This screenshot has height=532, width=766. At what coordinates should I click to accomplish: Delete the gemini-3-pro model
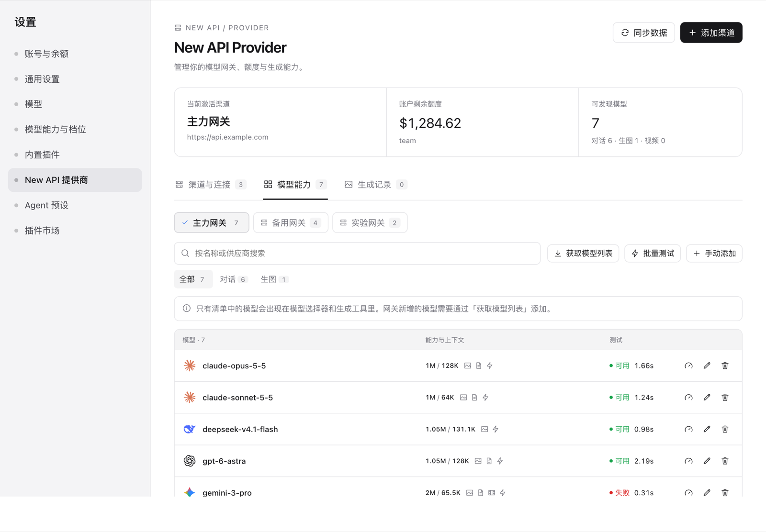pyautogui.click(x=725, y=492)
